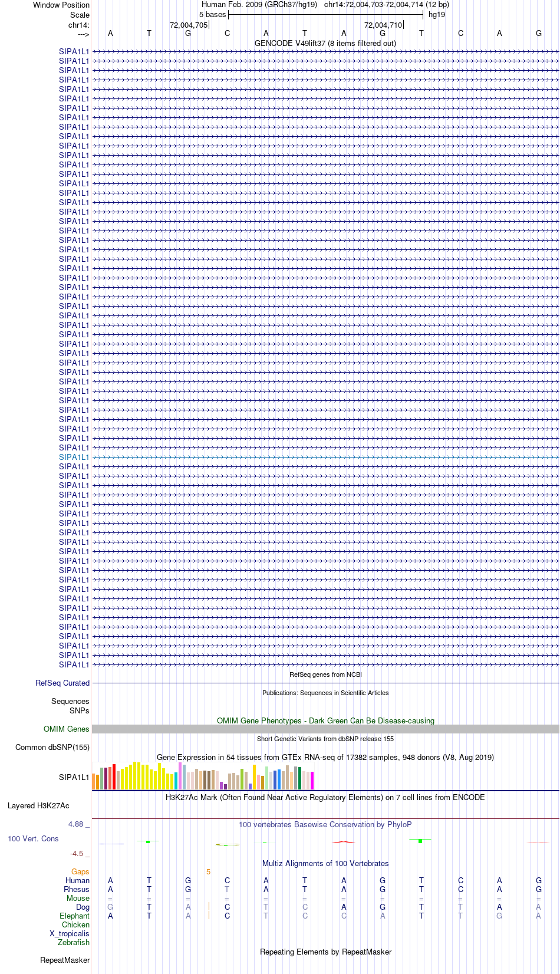Select the Zebrafish alignment row label
This screenshot has height=974, width=560.
[74, 943]
